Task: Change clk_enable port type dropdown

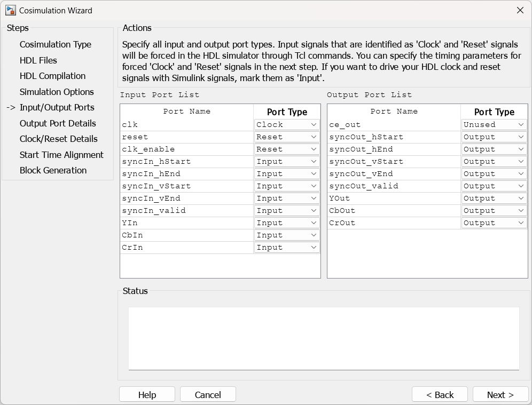Action: pyautogui.click(x=287, y=149)
